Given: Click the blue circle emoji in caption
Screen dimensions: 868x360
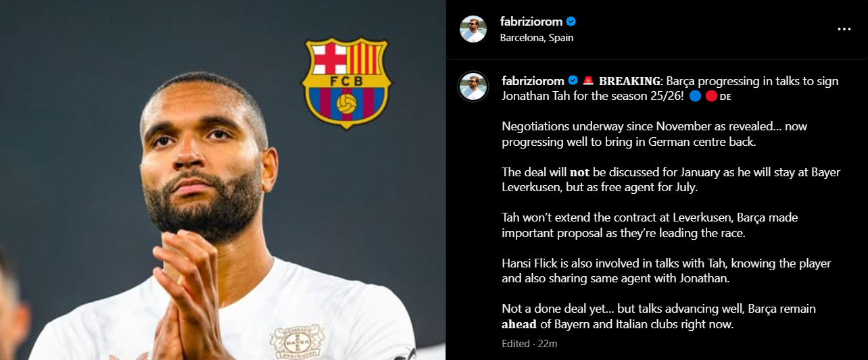Looking at the screenshot, I should pos(696,96).
